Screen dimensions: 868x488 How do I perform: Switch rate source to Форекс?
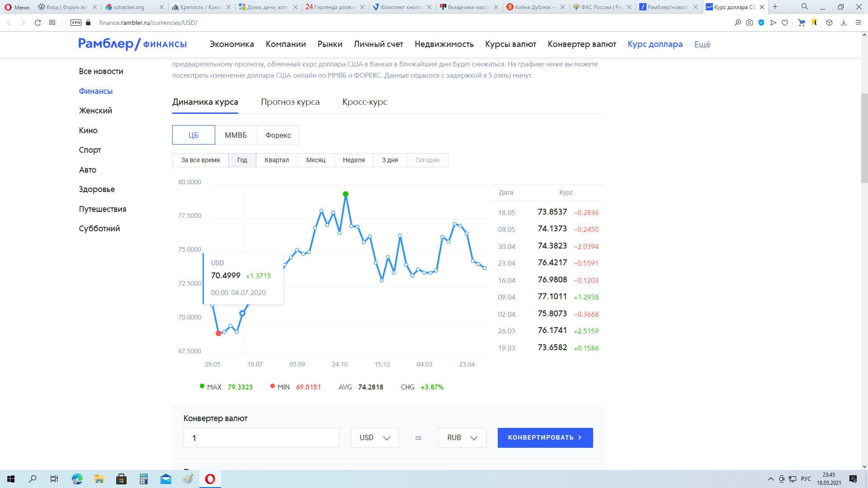278,135
